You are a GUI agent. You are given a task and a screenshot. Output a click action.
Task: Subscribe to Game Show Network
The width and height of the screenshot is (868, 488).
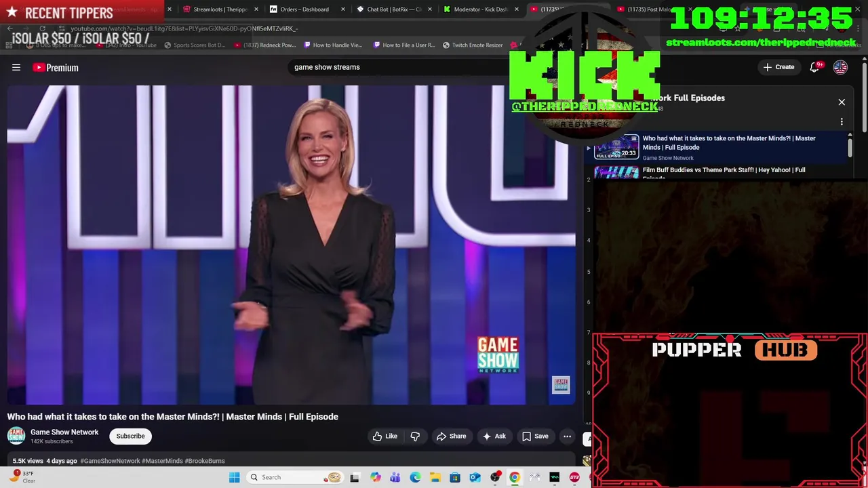pyautogui.click(x=130, y=436)
